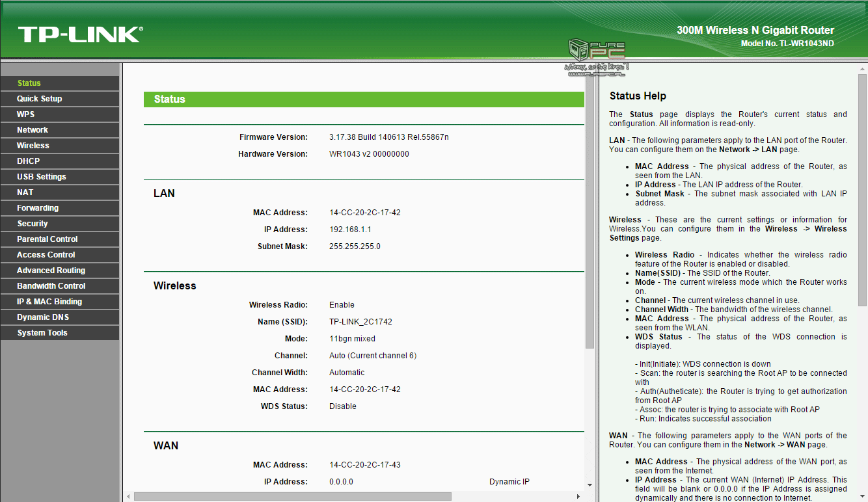Select firmware version text 3.17.38 Build 140613

389,137
